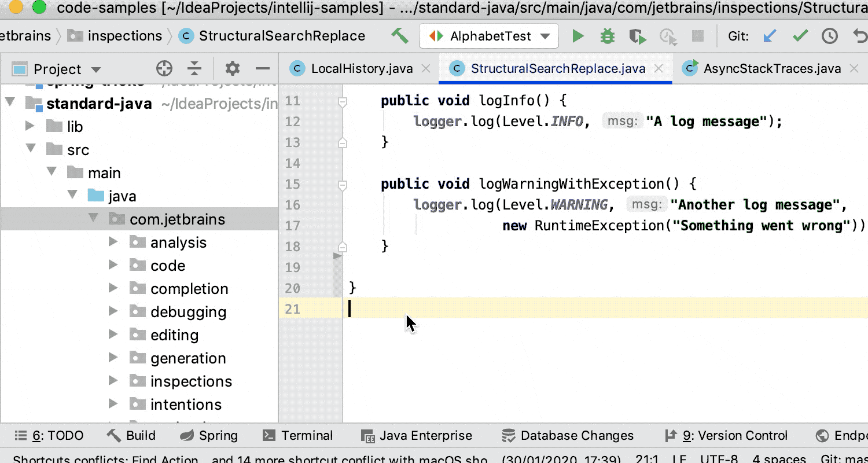Place the cursor on empty line 19
This screenshot has height=463, width=868.
[x=605, y=267]
